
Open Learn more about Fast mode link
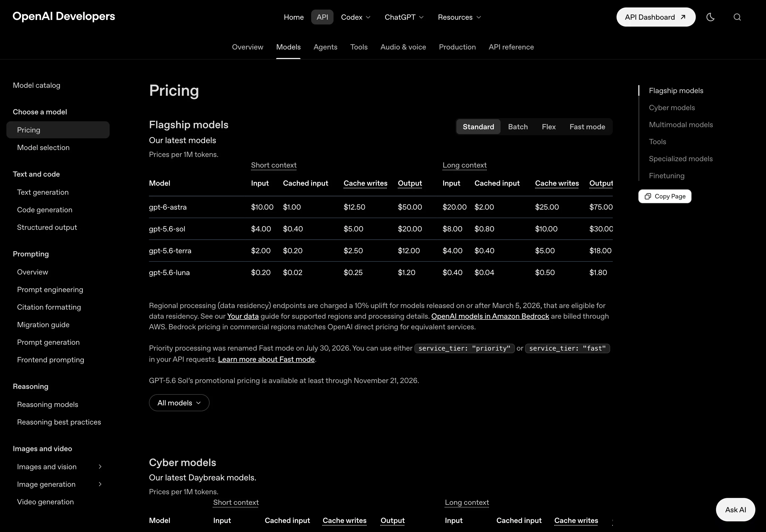(x=266, y=359)
